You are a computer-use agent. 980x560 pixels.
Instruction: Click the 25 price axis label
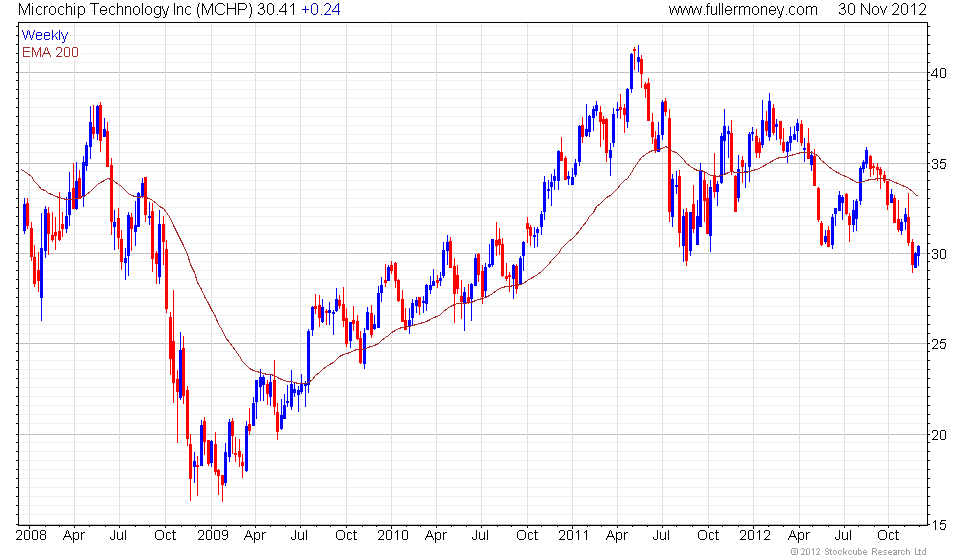coord(939,344)
